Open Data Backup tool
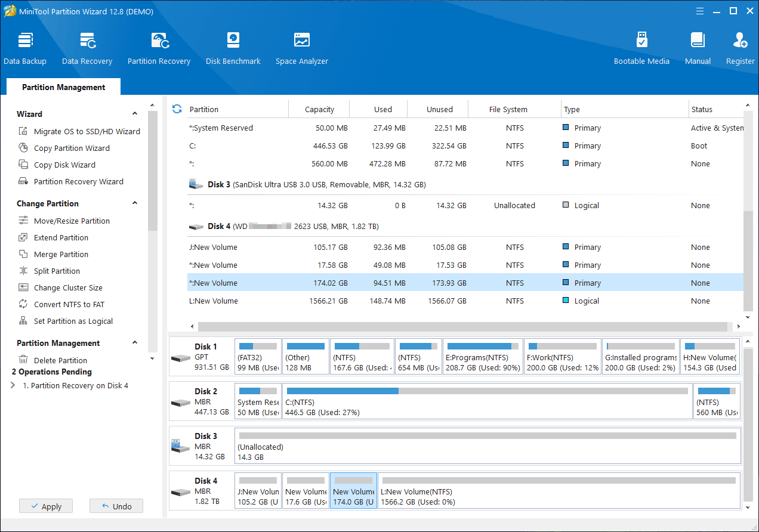The image size is (759, 532). point(25,49)
